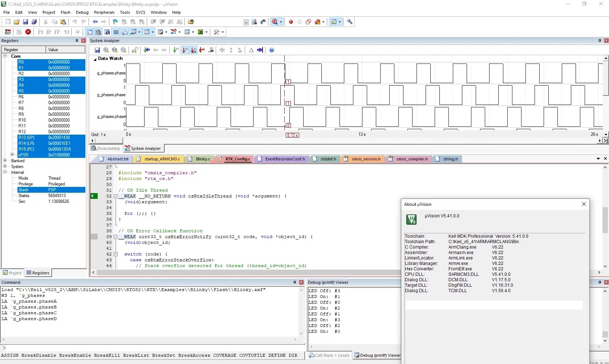Save System Analyzer data with the disk icon
The width and height of the screenshot is (609, 364).
[x=97, y=50]
